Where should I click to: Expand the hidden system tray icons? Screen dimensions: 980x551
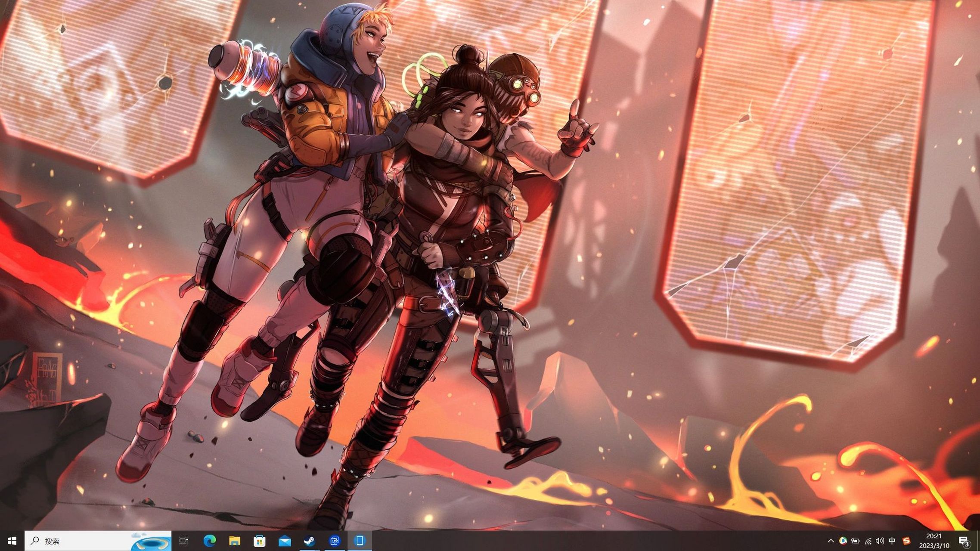[x=831, y=541]
